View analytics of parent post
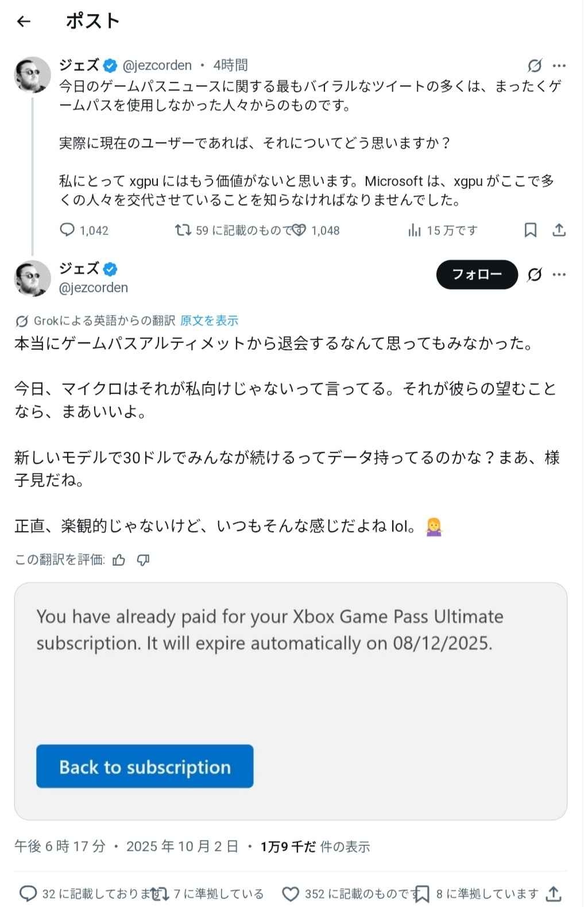 coord(414,230)
